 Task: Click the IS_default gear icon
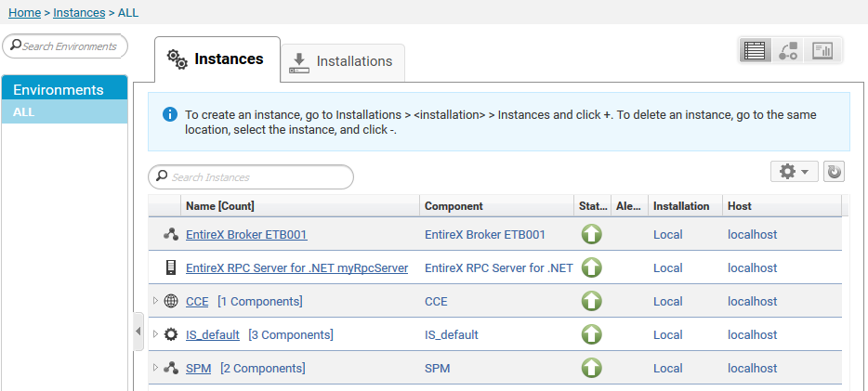[x=171, y=334]
